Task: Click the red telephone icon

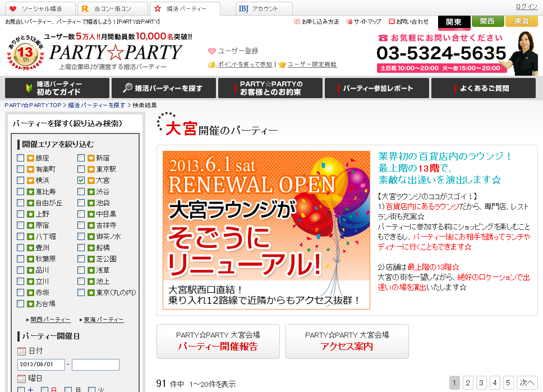Action: [383, 38]
